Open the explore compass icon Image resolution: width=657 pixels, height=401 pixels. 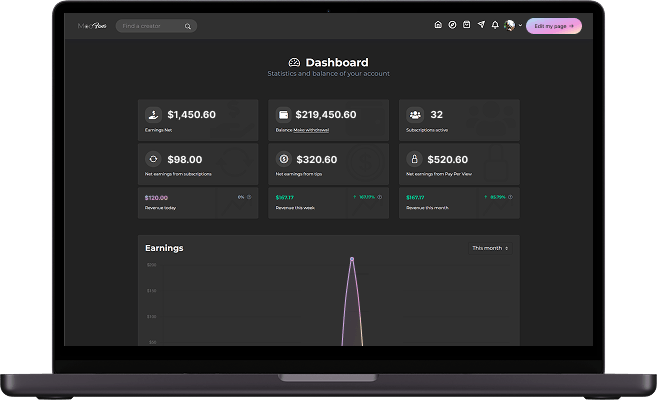pyautogui.click(x=452, y=25)
